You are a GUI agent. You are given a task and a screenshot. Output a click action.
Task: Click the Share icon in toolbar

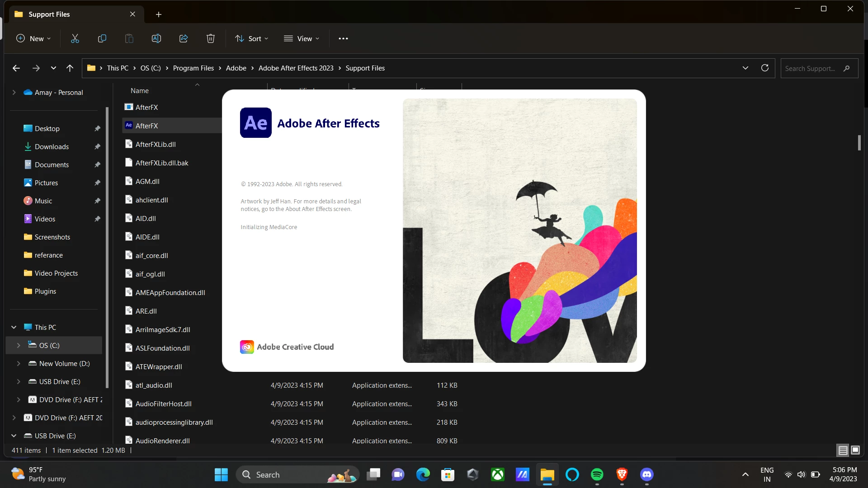pyautogui.click(x=184, y=38)
